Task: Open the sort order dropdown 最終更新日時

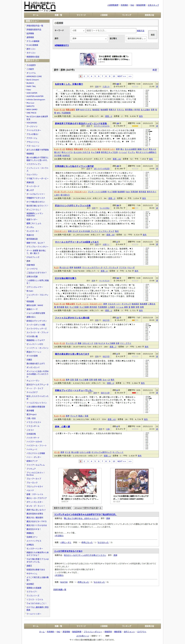Action: [x=136, y=39]
